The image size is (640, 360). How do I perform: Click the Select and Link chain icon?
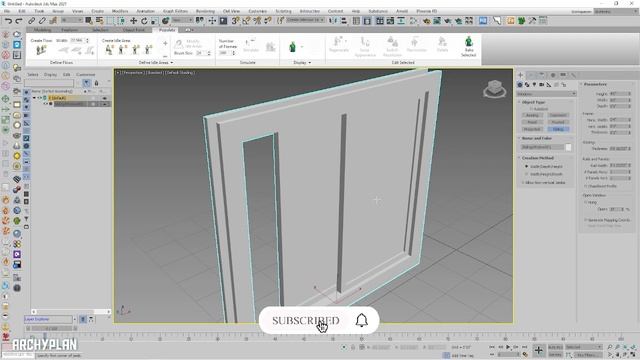click(32, 21)
